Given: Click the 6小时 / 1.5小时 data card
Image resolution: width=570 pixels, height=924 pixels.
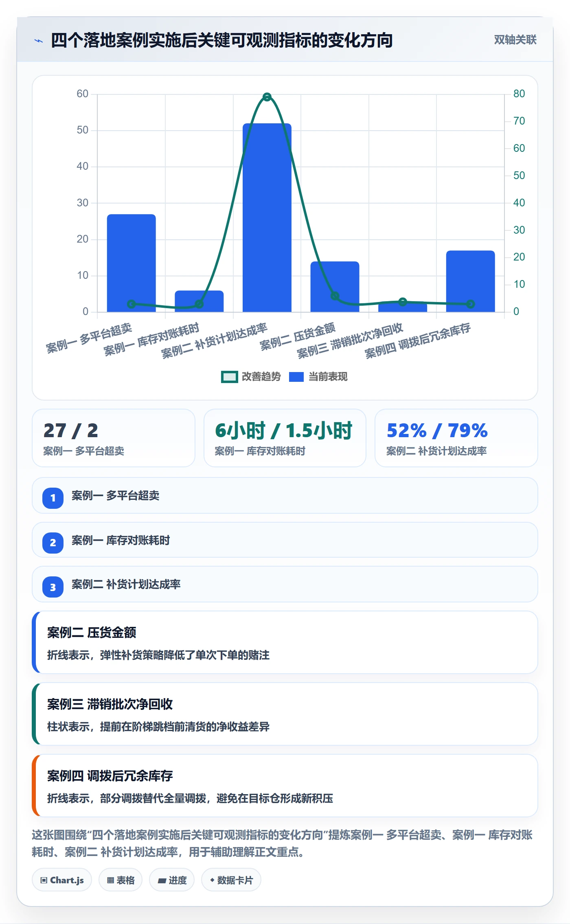Looking at the screenshot, I should pos(285,438).
